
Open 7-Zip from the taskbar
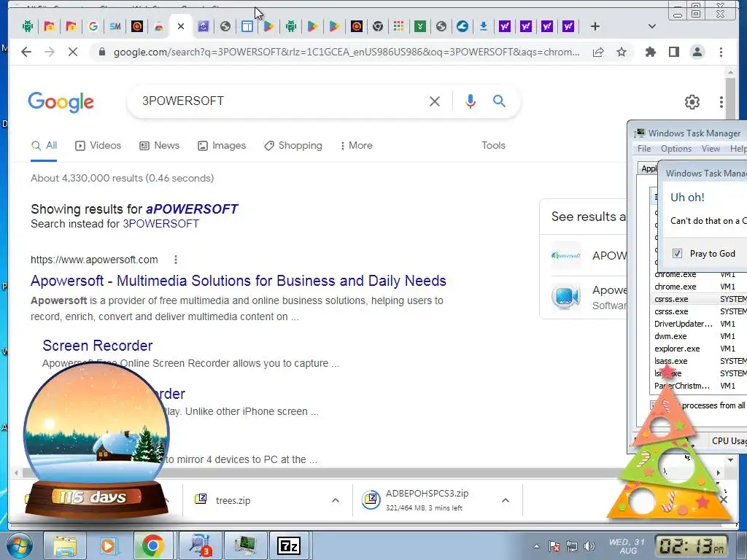(289, 545)
